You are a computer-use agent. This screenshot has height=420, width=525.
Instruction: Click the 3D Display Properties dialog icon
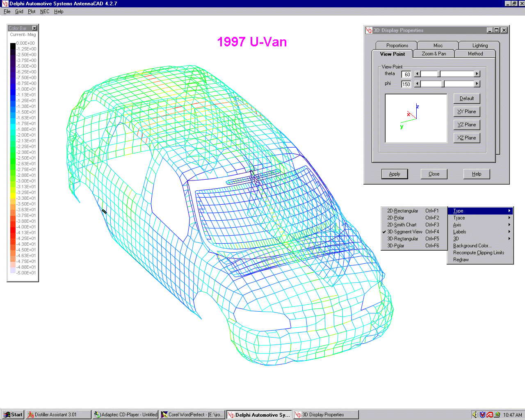coord(369,30)
